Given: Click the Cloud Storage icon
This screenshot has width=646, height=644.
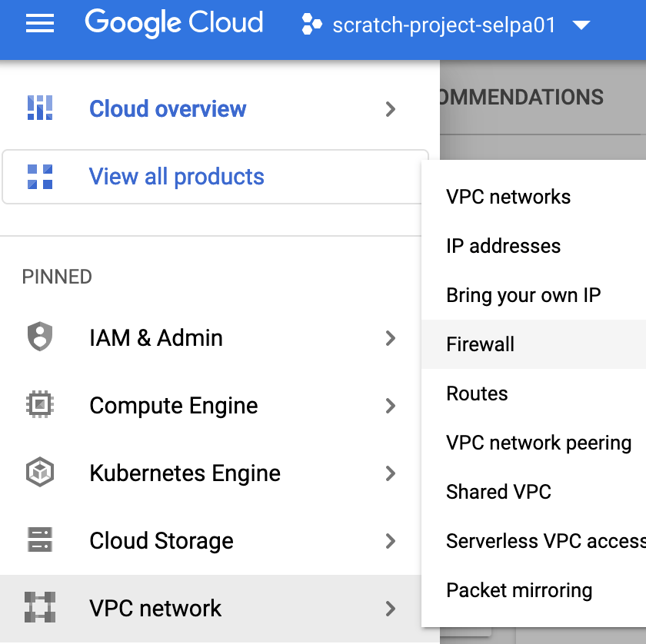Looking at the screenshot, I should (39, 540).
